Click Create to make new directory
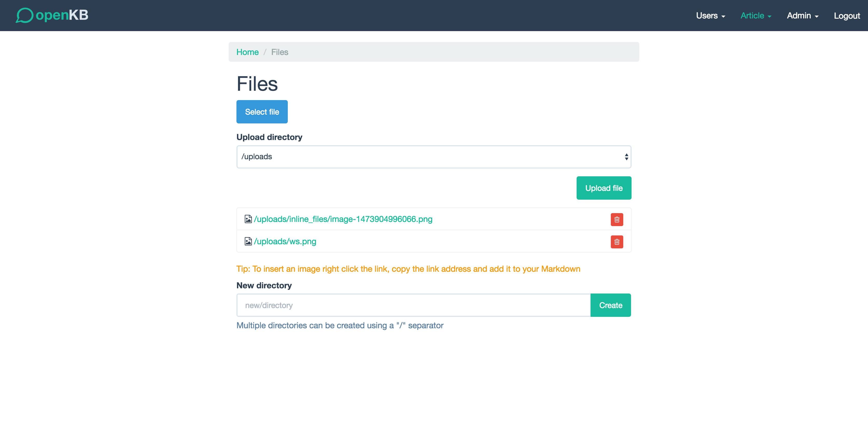The width and height of the screenshot is (868, 447). pos(610,305)
